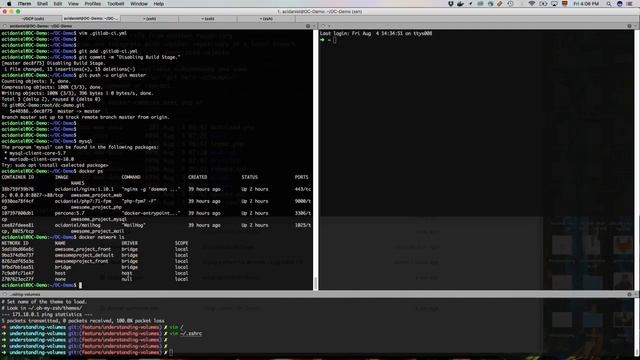Click the 'percona:5.7' image entry
Screen dimensions: 640x360
70,213
